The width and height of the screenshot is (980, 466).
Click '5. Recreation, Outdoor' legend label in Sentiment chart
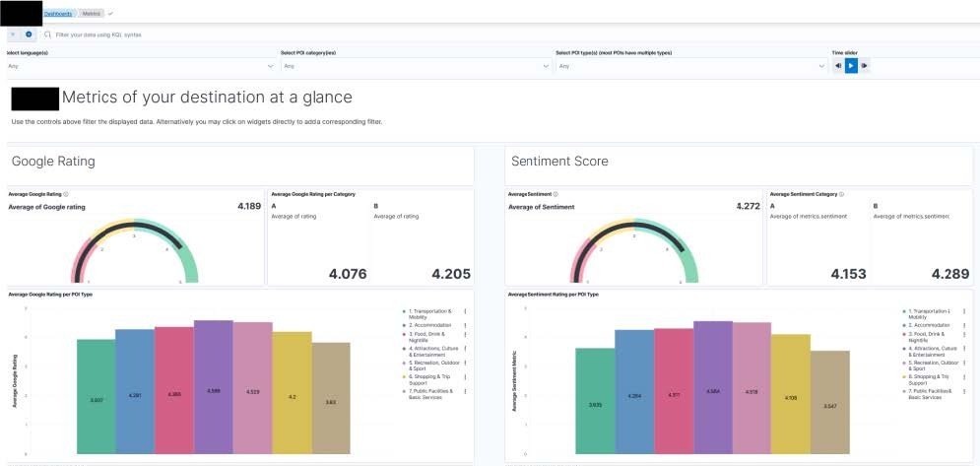(x=934, y=366)
